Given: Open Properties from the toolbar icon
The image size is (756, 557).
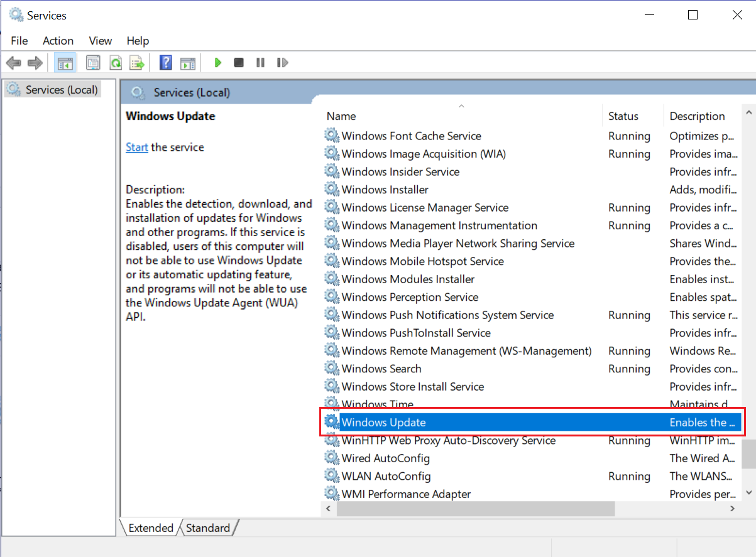Looking at the screenshot, I should point(93,63).
